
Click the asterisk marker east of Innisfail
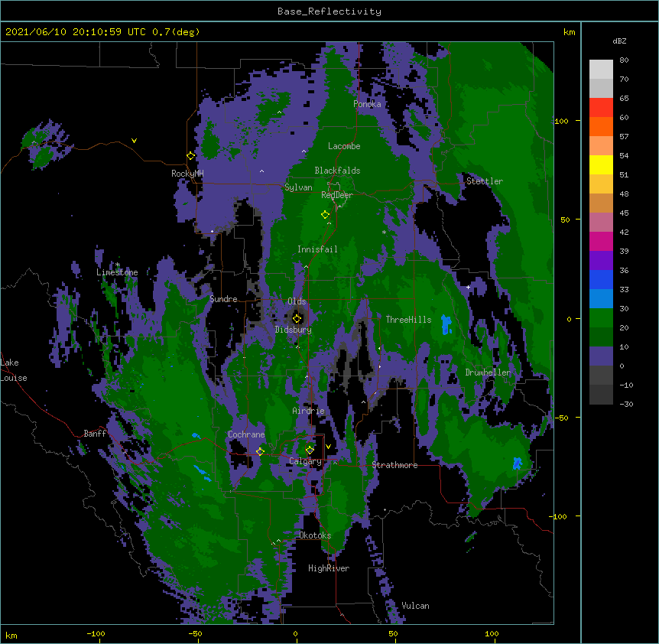point(384,232)
